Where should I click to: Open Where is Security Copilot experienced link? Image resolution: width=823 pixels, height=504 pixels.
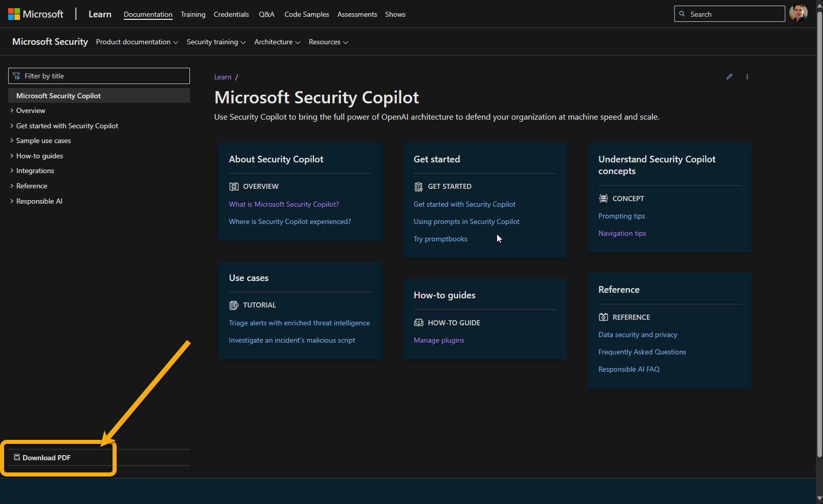tap(290, 221)
